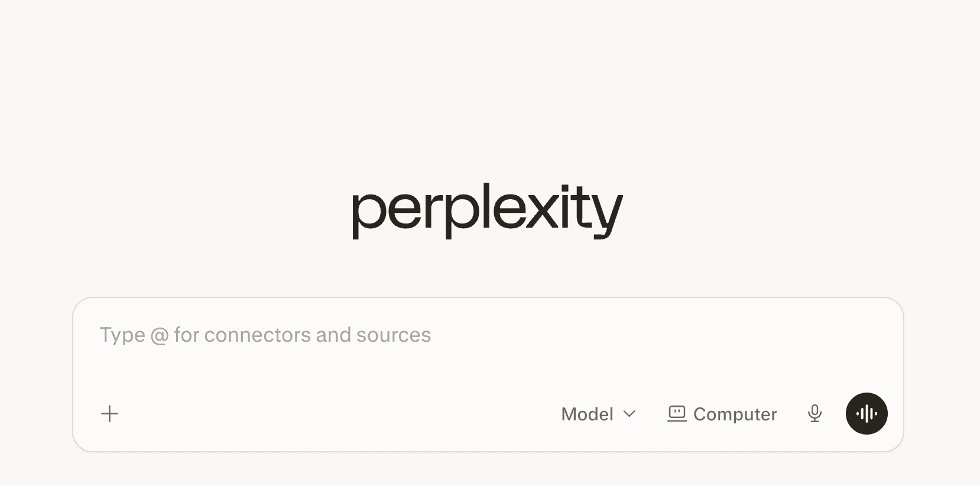Click the plus icon at the composer's bottom left
Viewport: 980px width, 486px height.
[109, 413]
